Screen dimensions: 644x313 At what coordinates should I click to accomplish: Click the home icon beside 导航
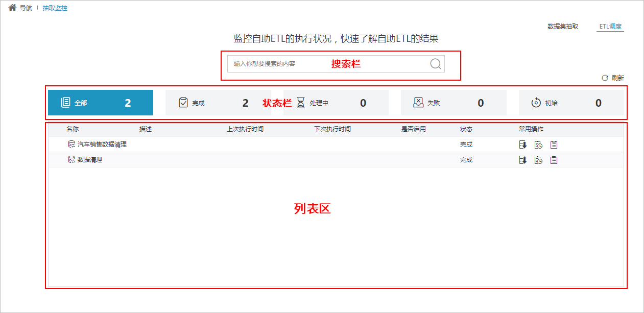click(12, 8)
